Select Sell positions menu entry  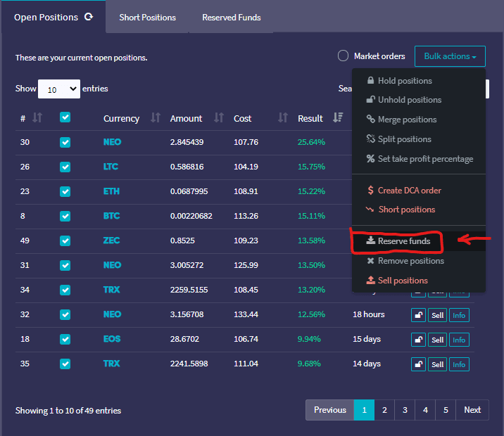click(x=419, y=281)
